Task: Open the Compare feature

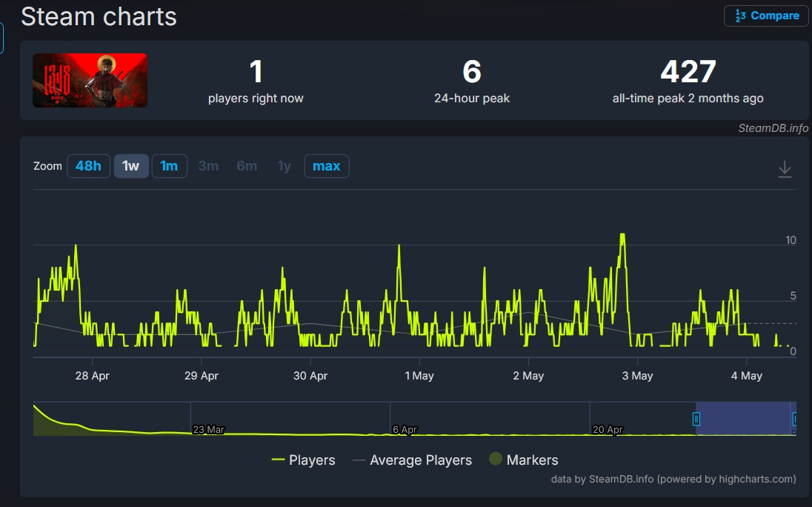Action: click(766, 16)
